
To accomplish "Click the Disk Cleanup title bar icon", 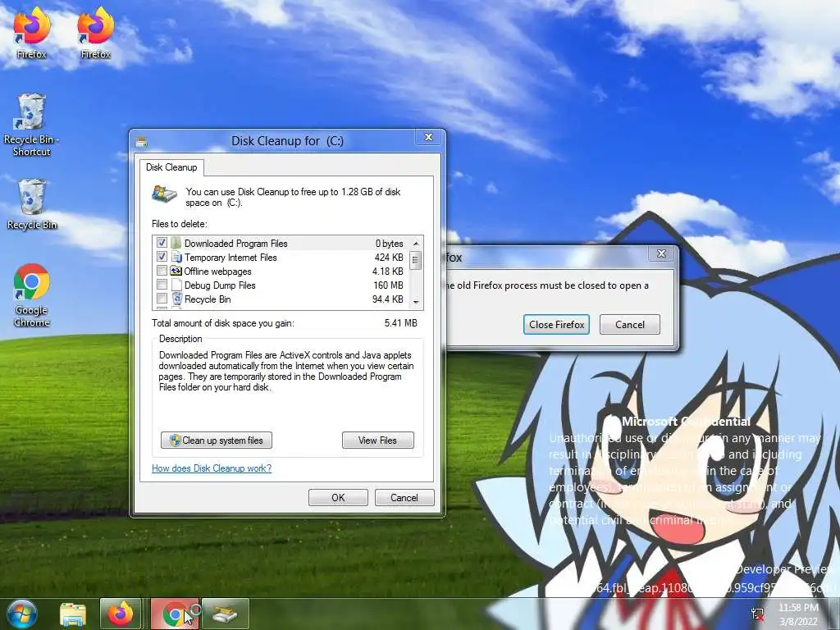I will [141, 142].
